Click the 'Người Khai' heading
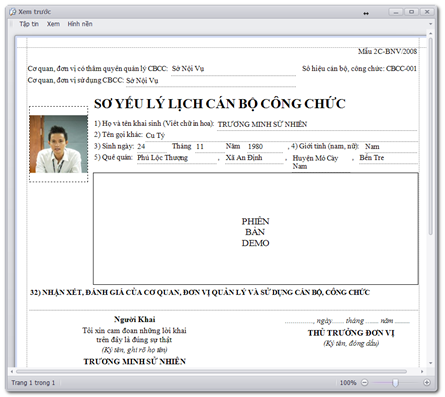The width and height of the screenshot is (445, 397). [x=135, y=319]
